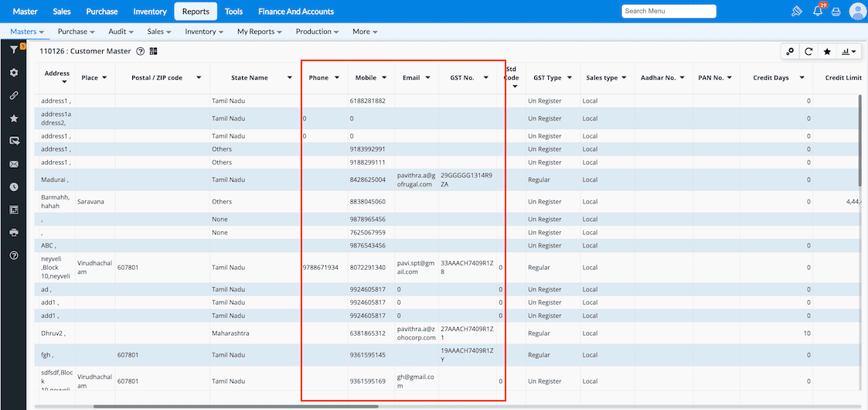Click in the Search Menu field
This screenshot has height=410, width=868.
pyautogui.click(x=669, y=12)
